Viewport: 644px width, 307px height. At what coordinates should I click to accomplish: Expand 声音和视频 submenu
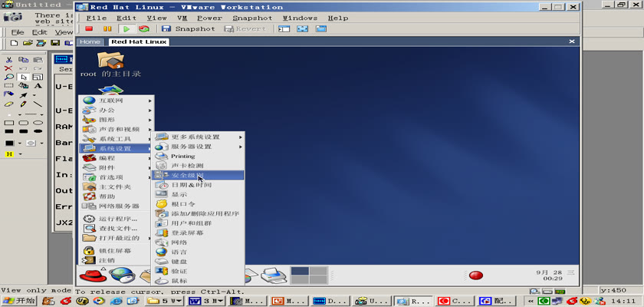(117, 129)
